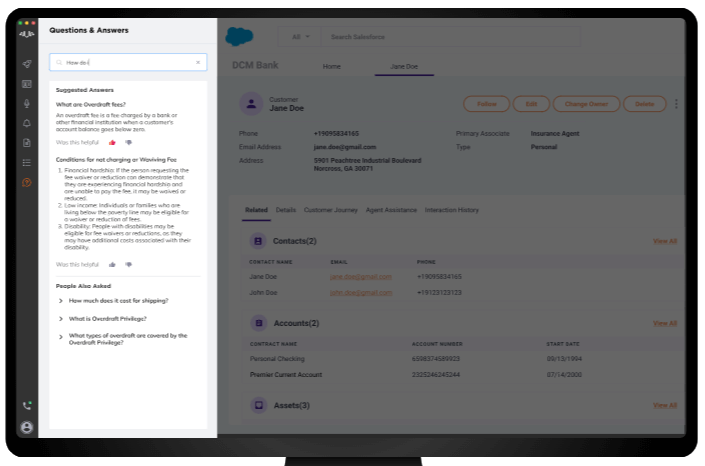Click the Edit button
This screenshot has width=705, height=466.
[x=531, y=104]
